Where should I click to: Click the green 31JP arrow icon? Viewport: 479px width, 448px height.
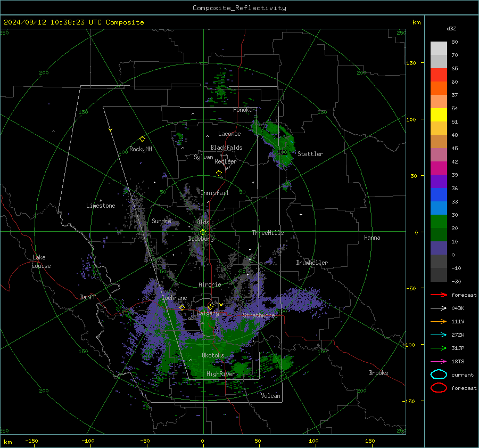pyautogui.click(x=439, y=348)
